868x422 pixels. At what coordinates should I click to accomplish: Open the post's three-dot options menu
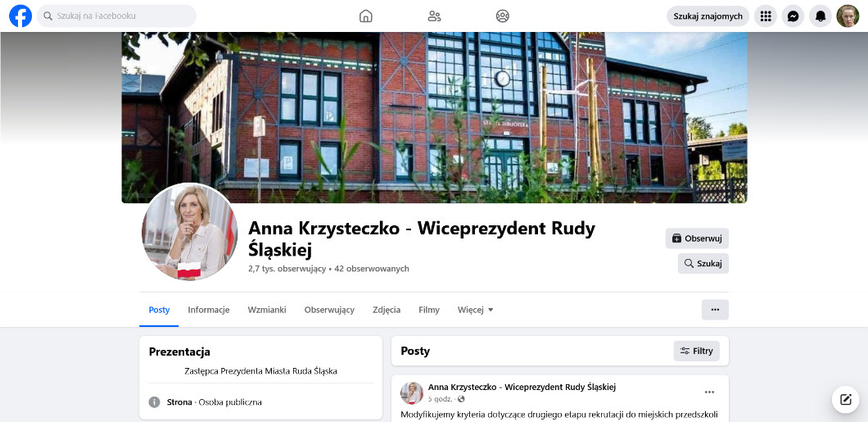tap(709, 392)
